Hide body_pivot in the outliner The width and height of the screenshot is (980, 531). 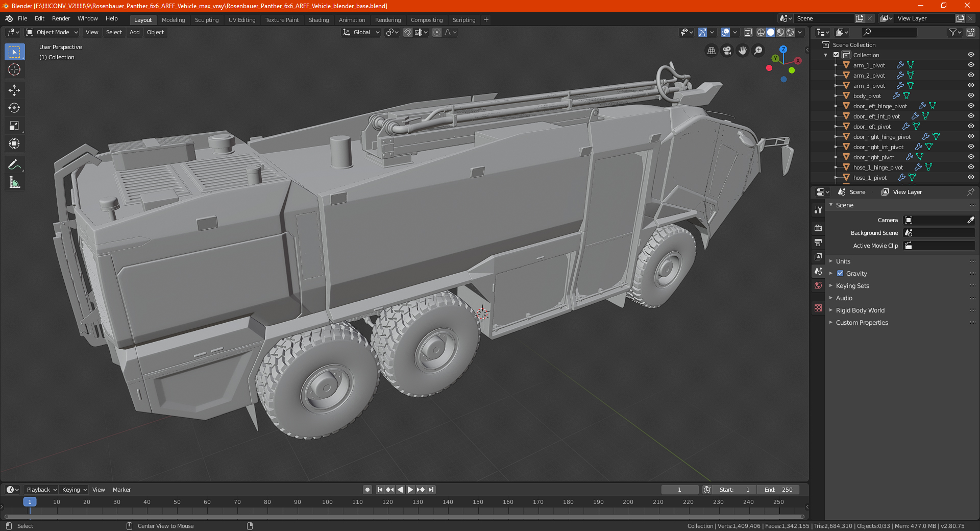(971, 96)
